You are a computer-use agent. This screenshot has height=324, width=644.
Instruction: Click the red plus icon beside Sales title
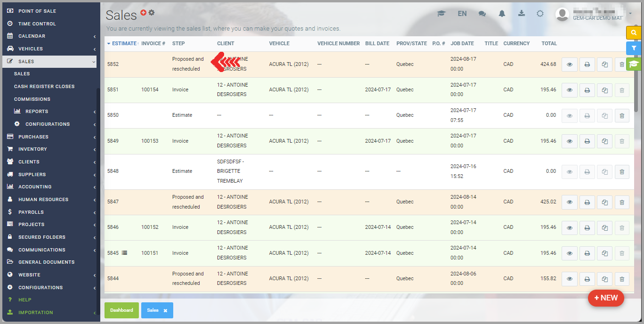(144, 13)
